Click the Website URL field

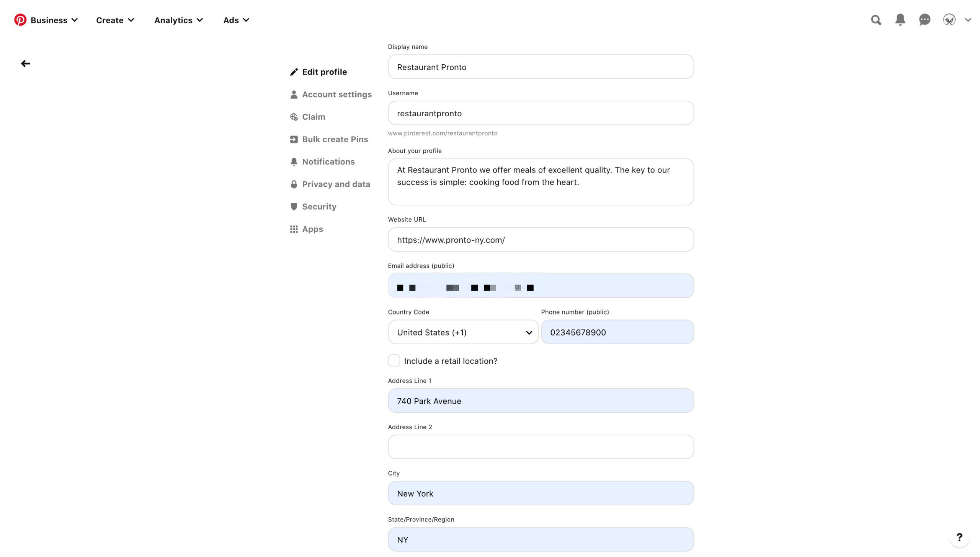point(541,240)
